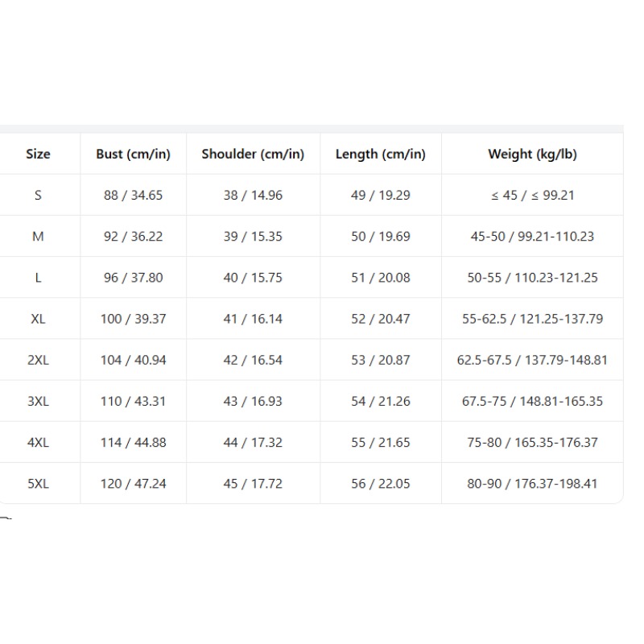Select the shoulder cell 40 / 15.75
The image size is (644, 644).
pyautogui.click(x=253, y=278)
